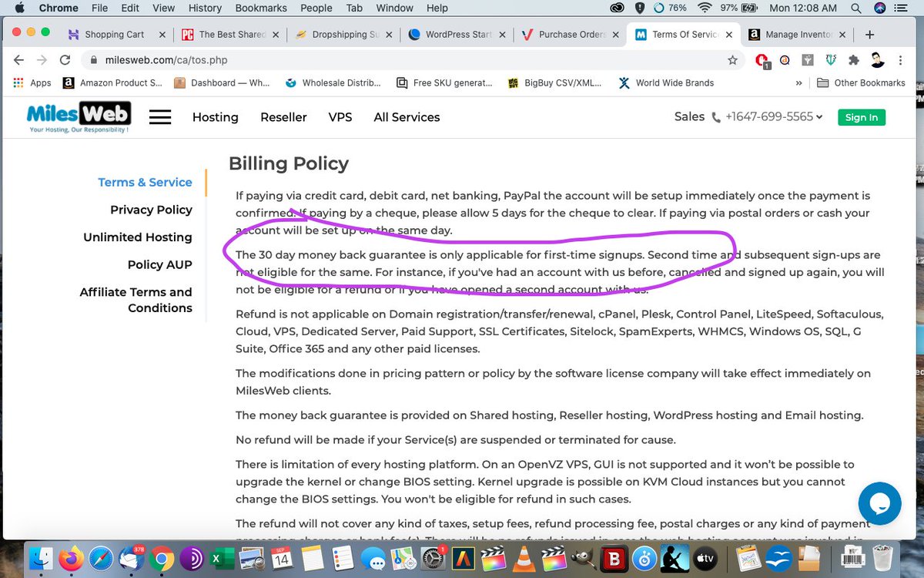924x578 pixels.
Task: Open the Apps bookmarks shortcut
Action: 32,83
